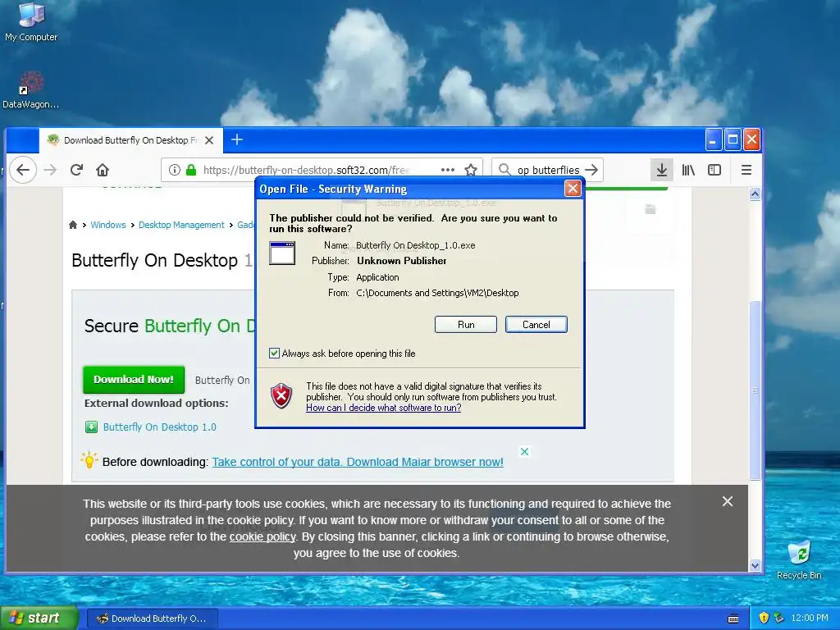Click the green Download Now! button
The height and width of the screenshot is (630, 840).
(x=134, y=379)
